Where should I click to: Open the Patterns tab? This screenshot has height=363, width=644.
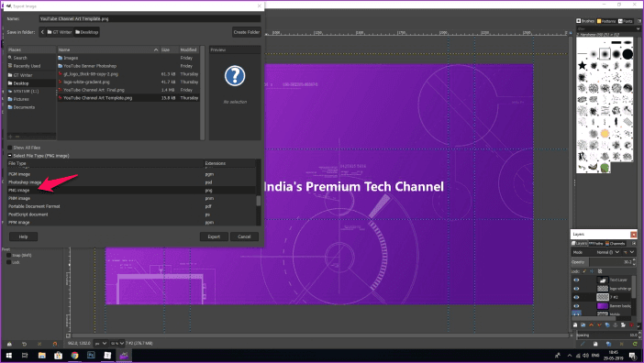[606, 21]
